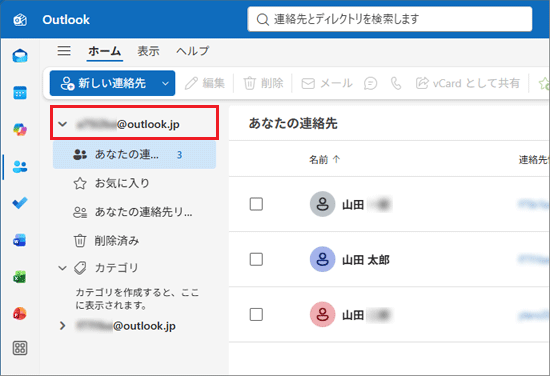Tick the checkbox for first 山田 contact

[x=256, y=204]
